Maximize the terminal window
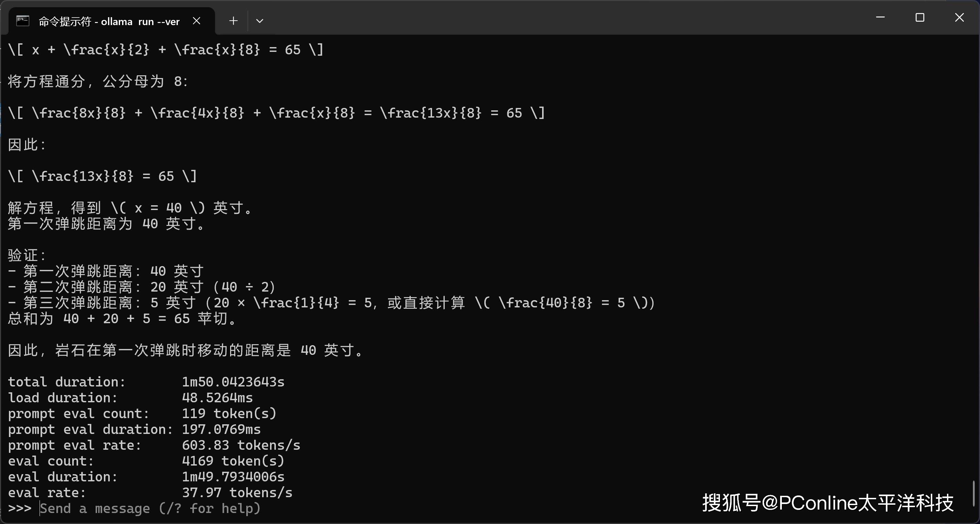Viewport: 980px width, 524px height. pos(919,18)
